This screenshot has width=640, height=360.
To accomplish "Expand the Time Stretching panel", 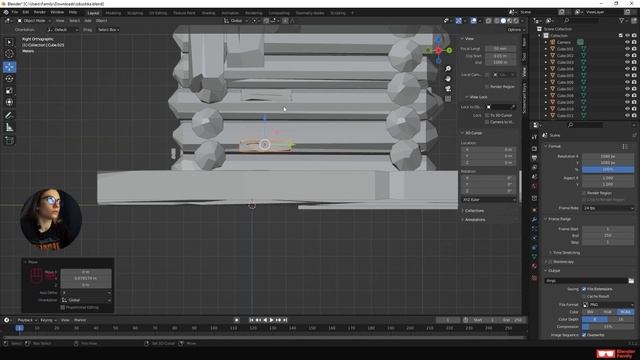I will point(564,253).
